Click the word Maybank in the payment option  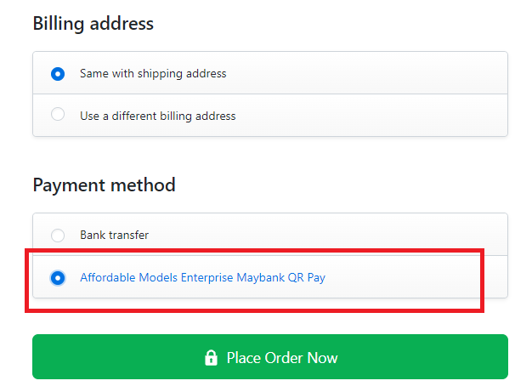pyautogui.click(x=260, y=277)
